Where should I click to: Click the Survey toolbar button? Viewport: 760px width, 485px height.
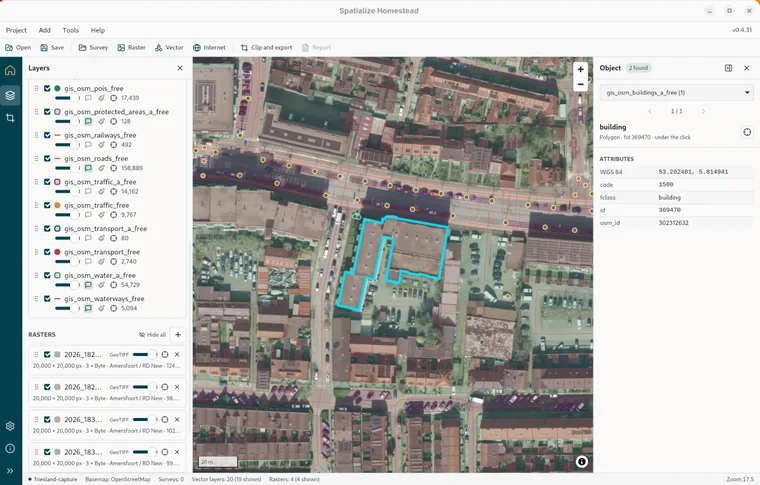coord(93,47)
